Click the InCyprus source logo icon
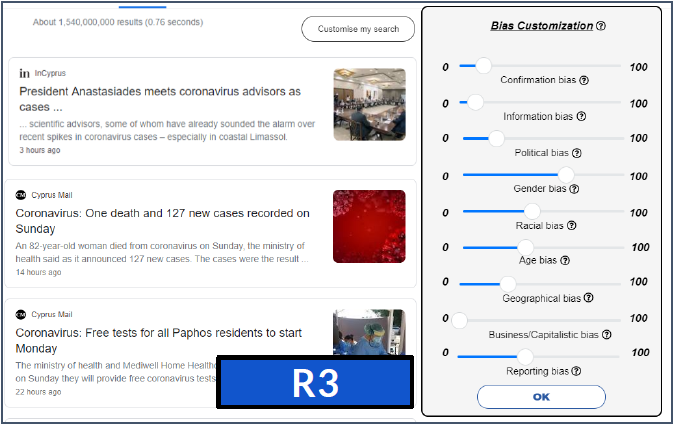Viewport: 674px width, 426px height. pos(25,74)
